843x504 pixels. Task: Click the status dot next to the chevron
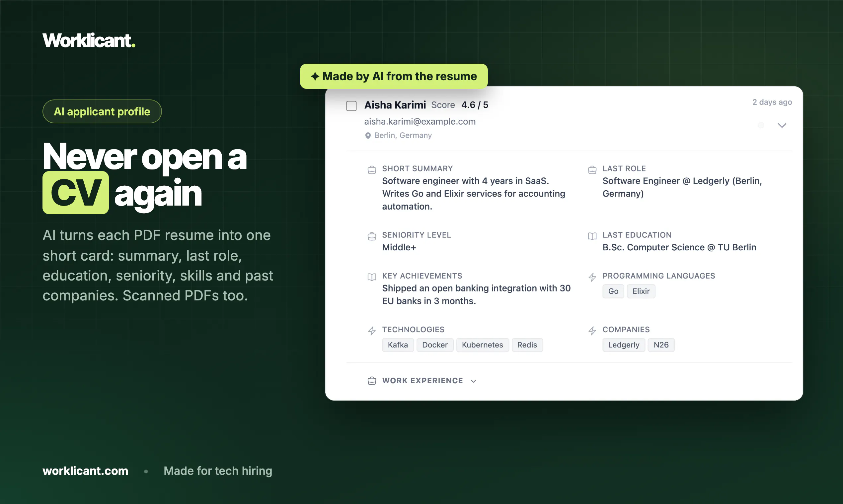coord(761,125)
